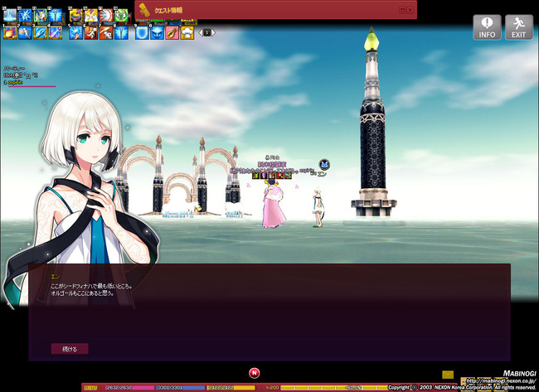The height and width of the screenshot is (392, 539).
Task: Select the purple wand skill in slot 4
Action: (x=56, y=32)
